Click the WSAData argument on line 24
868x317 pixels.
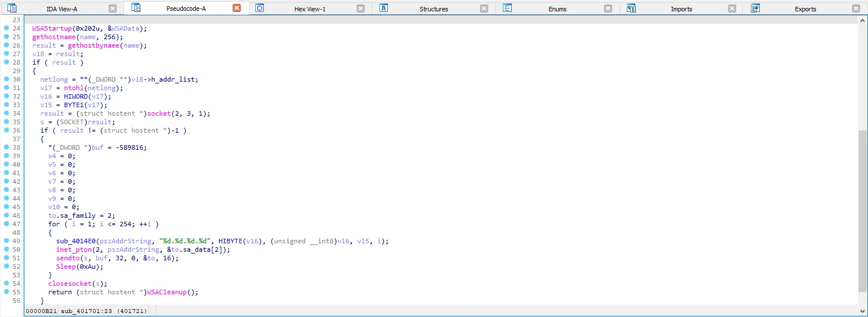click(x=125, y=28)
